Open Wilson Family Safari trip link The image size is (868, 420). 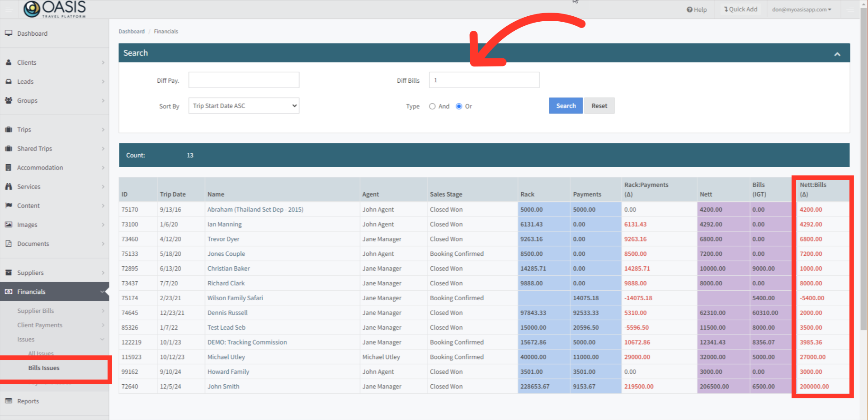[235, 298]
